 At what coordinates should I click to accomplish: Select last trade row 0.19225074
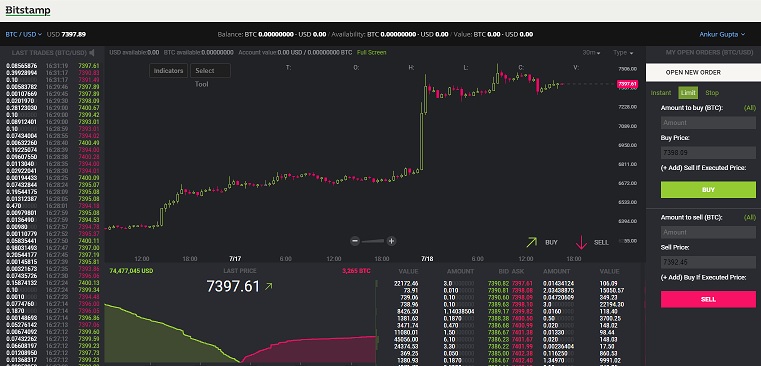[52, 150]
